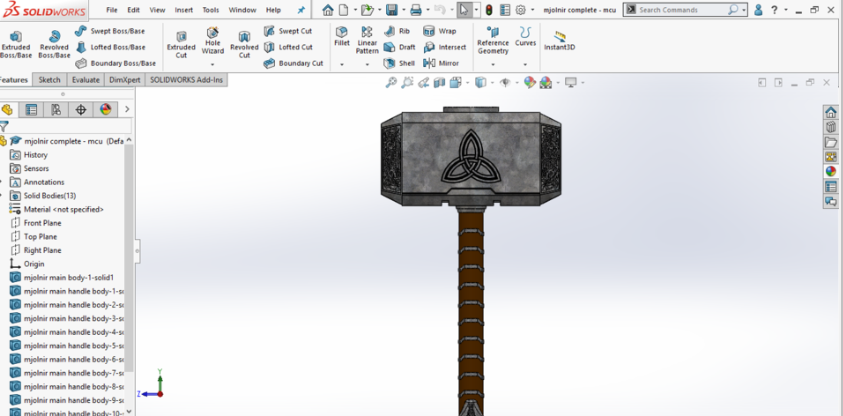Viewport: 843px width, 416px height.
Task: Select the Extruded Boss/Base tool
Action: click(x=16, y=44)
